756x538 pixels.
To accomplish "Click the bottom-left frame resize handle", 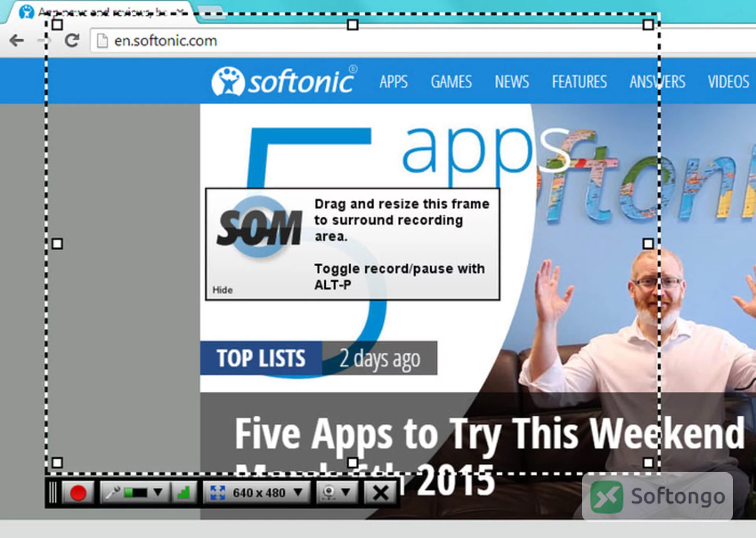I will pos(57,462).
